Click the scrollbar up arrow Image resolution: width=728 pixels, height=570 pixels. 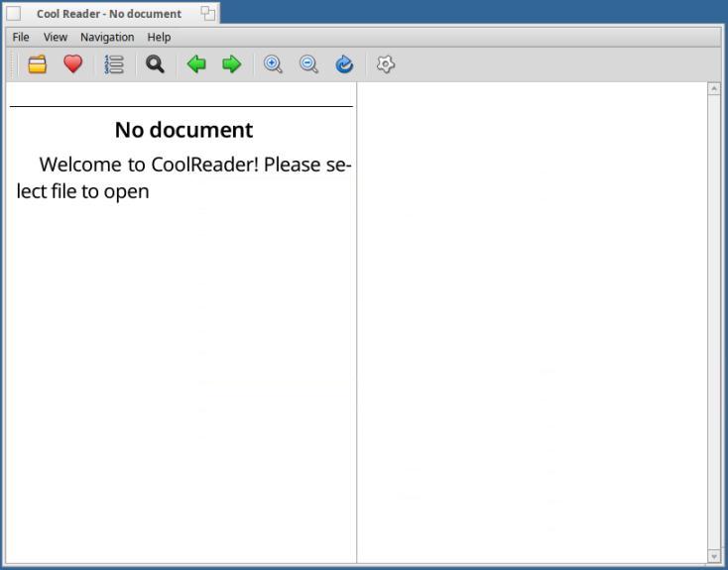coord(714,88)
